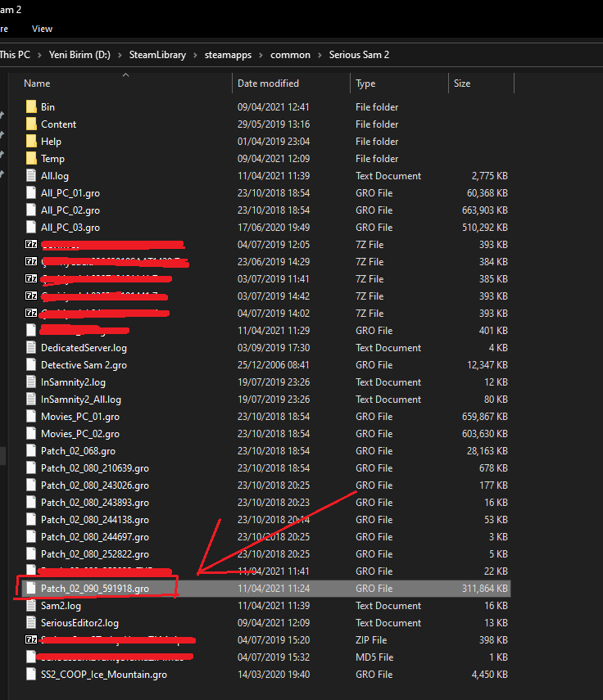The width and height of the screenshot is (603, 700).
Task: Open the dropdown chevron after steamapps
Action: pos(261,55)
